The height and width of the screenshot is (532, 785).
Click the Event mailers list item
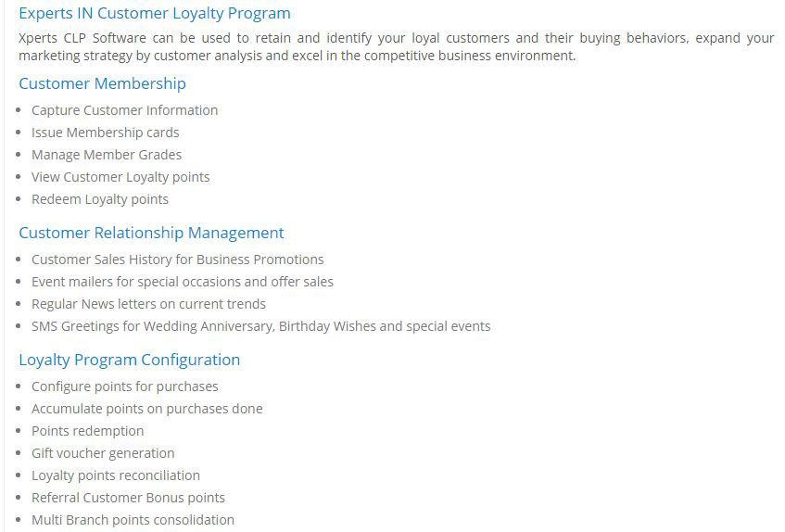pos(183,282)
